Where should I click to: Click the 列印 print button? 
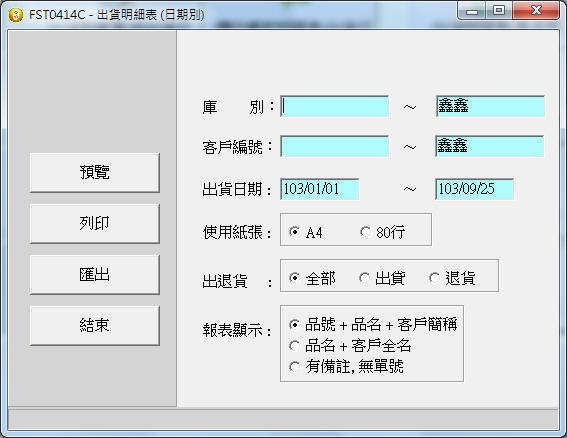coord(95,223)
